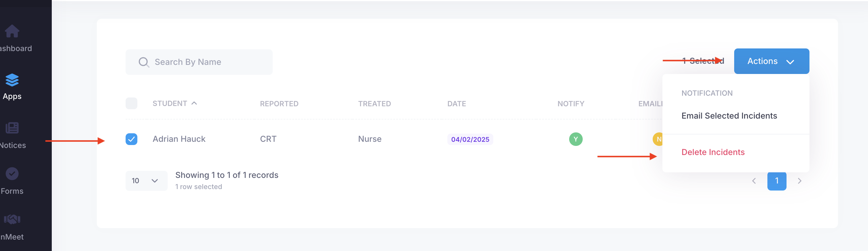Expand the Actions dropdown button
Image resolution: width=868 pixels, height=251 pixels.
point(771,61)
